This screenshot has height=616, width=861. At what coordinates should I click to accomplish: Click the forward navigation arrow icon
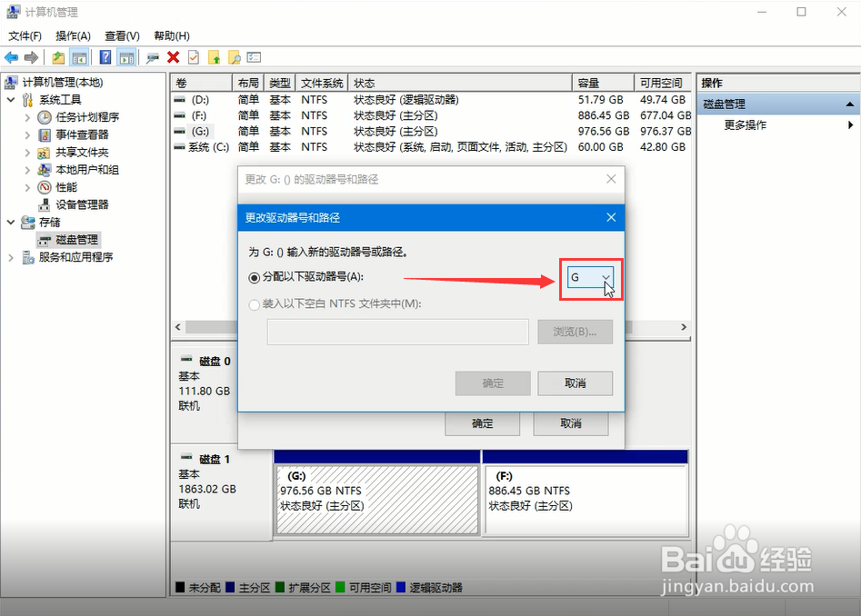point(30,56)
